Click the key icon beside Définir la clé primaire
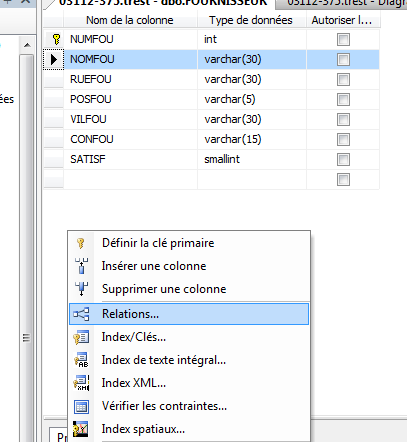Viewport: 407px width, 442px height. pos(81,243)
